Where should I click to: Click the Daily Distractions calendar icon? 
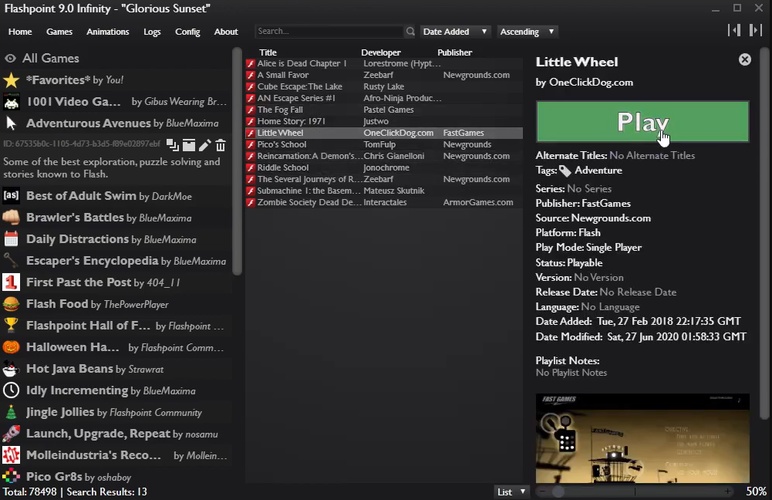pyautogui.click(x=11, y=239)
